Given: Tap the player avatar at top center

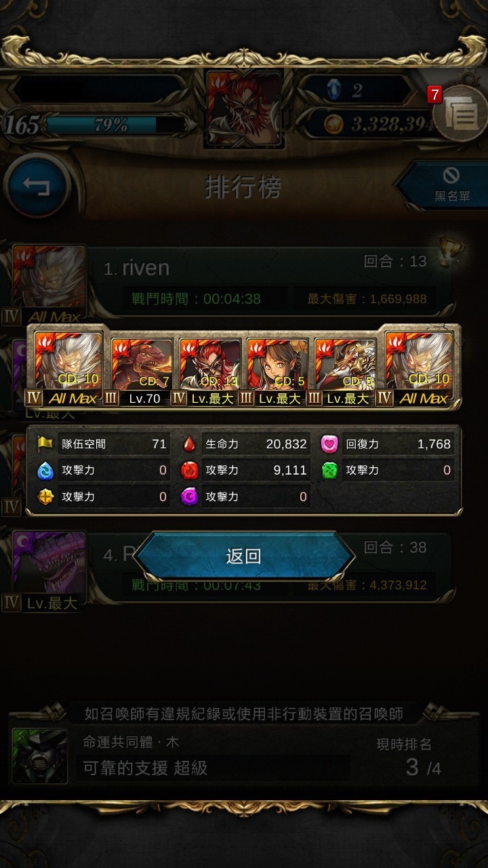Looking at the screenshot, I should [x=244, y=107].
